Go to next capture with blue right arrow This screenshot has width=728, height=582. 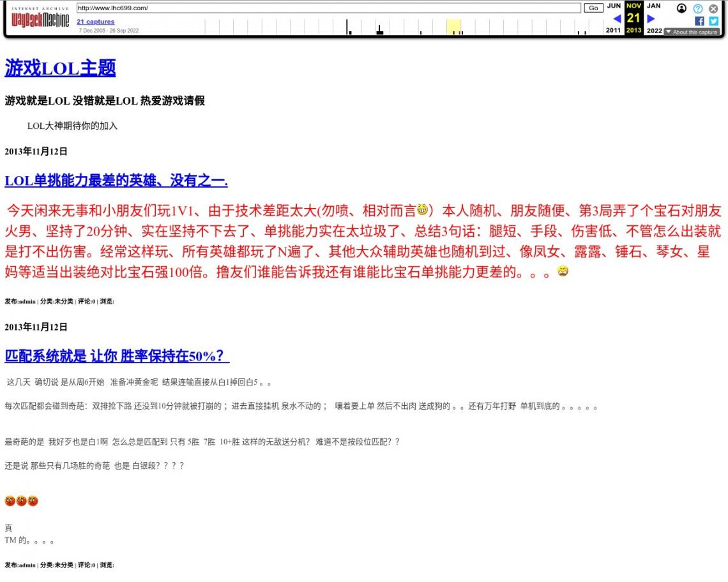point(651,19)
